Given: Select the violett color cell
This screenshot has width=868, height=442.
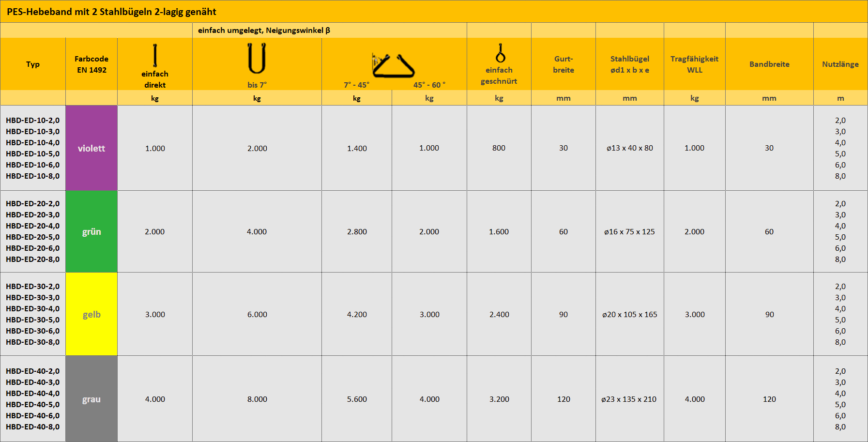Looking at the screenshot, I should pyautogui.click(x=91, y=148).
